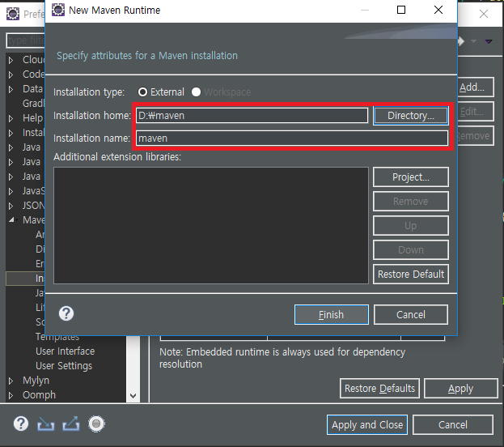Click the Installation name text field
This screenshot has width=504, height=447.
[292, 138]
